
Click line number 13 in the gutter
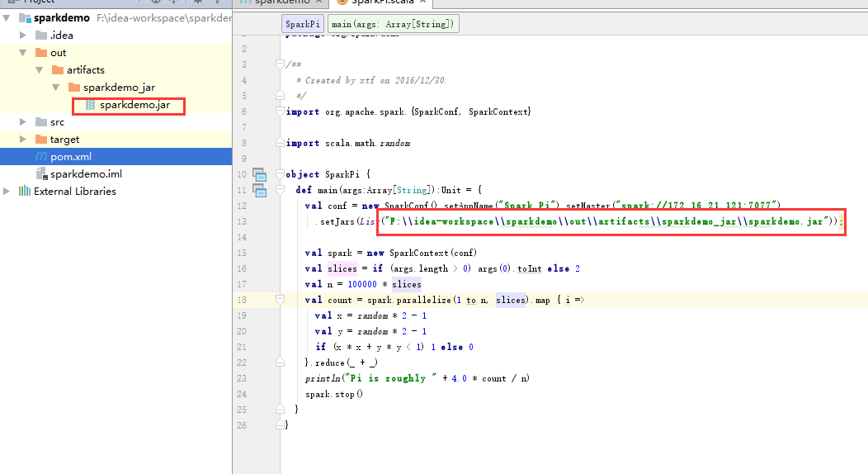pyautogui.click(x=242, y=221)
